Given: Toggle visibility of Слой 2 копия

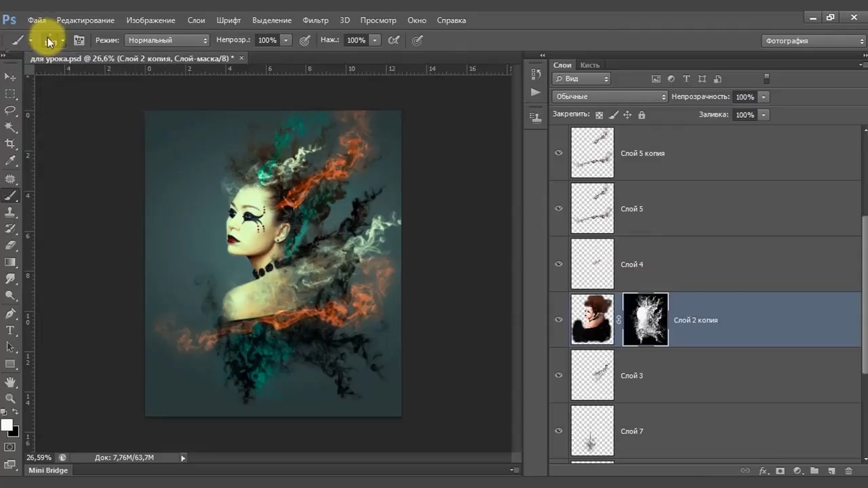Looking at the screenshot, I should [x=559, y=320].
